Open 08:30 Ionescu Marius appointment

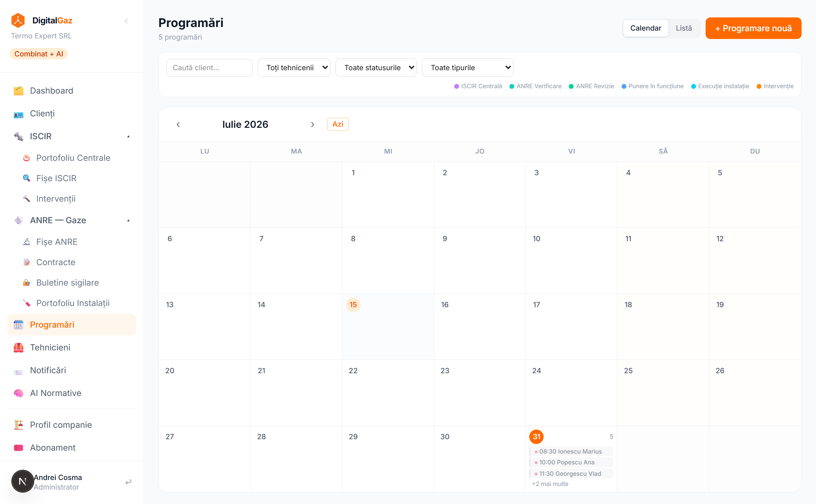(x=571, y=451)
